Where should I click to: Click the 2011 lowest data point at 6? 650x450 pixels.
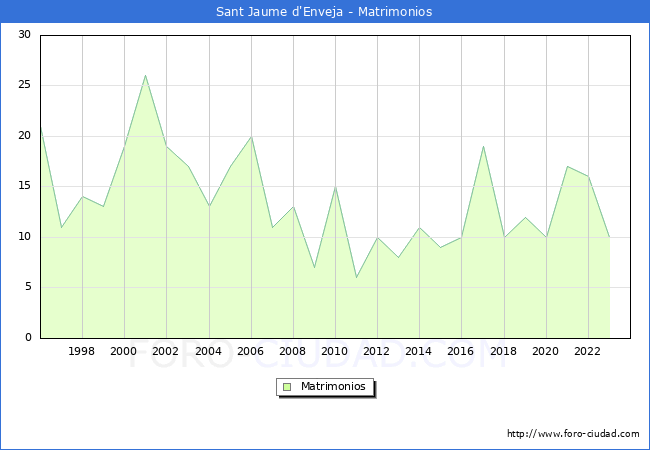click(357, 277)
